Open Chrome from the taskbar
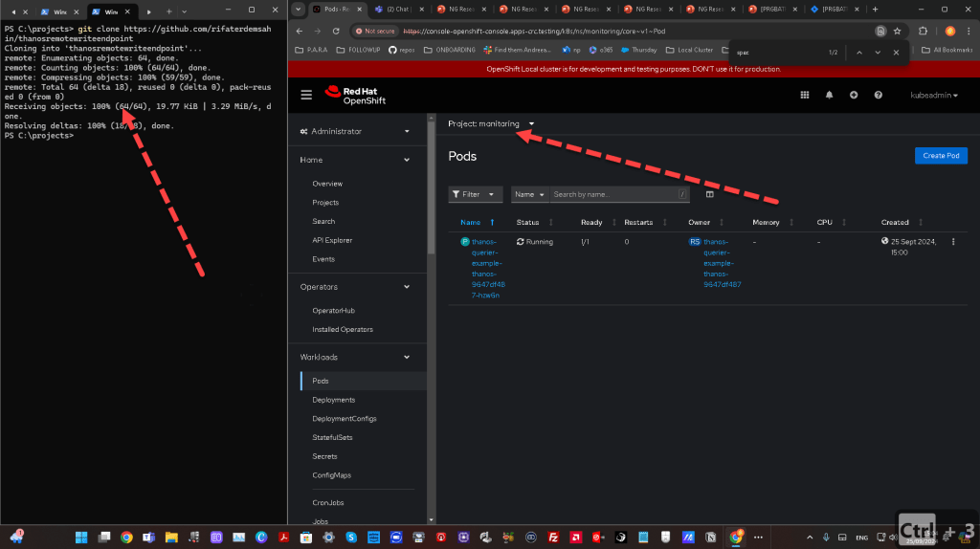Viewport: 980px width, 549px height. coord(126,538)
